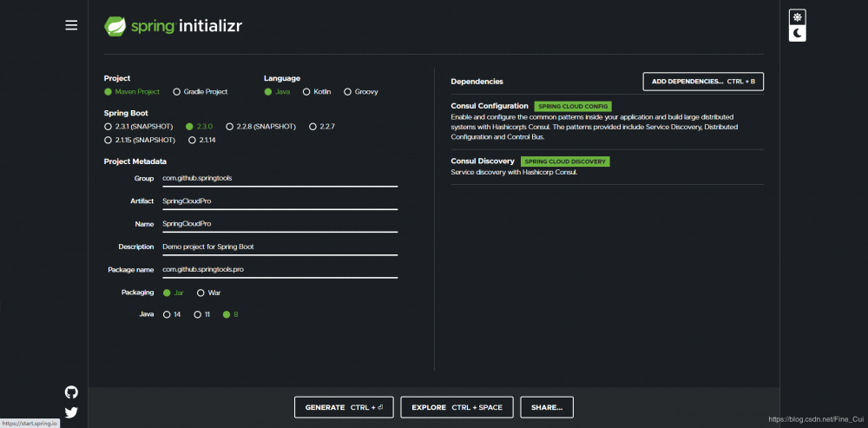Choose Java language

[x=277, y=92]
